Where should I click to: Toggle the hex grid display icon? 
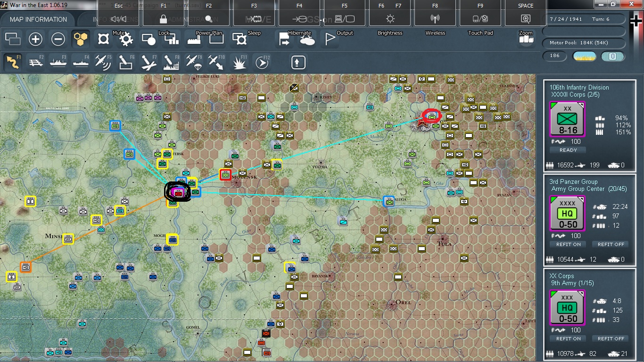pos(81,39)
